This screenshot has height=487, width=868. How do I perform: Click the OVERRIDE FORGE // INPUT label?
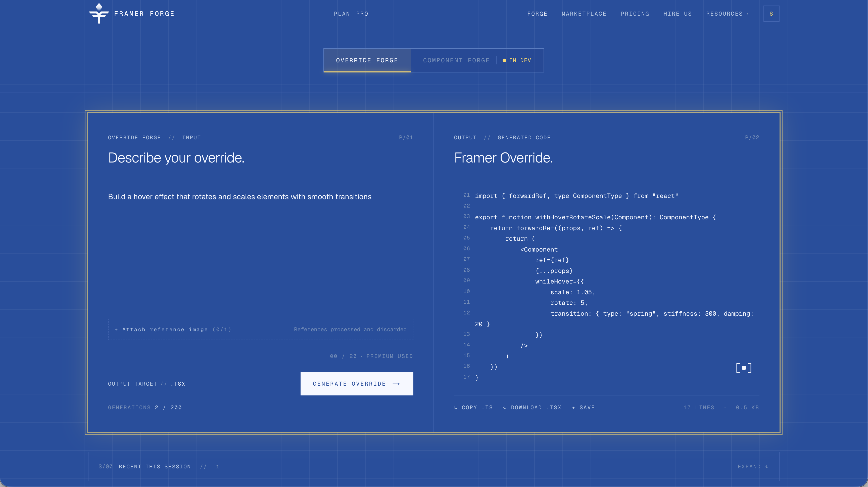point(154,138)
